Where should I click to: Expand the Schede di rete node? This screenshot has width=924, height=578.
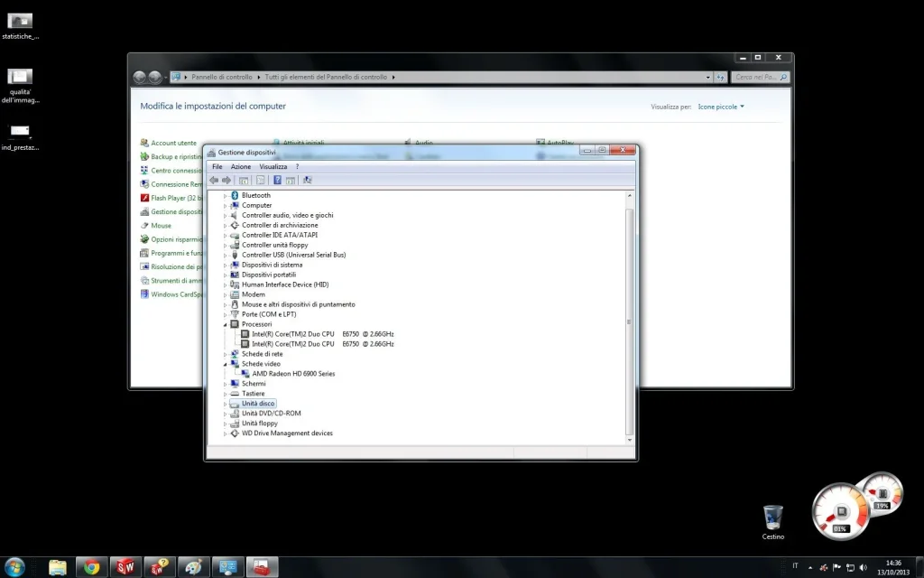tap(225, 354)
